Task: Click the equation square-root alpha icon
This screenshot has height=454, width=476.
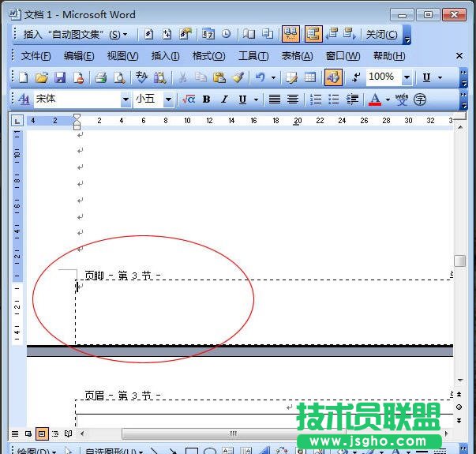Action: [x=189, y=99]
